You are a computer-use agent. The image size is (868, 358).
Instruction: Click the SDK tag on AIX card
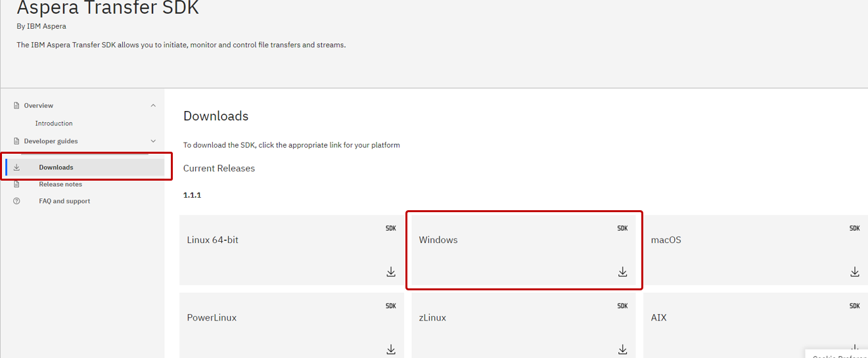[855, 306]
